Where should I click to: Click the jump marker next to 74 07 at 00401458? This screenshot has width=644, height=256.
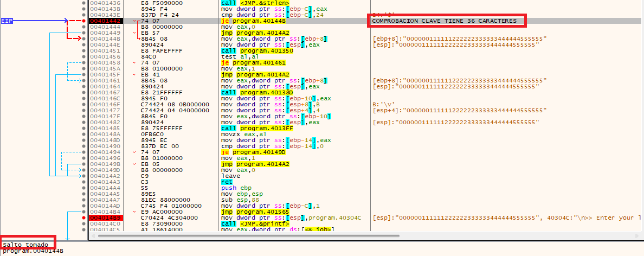[x=135, y=62]
